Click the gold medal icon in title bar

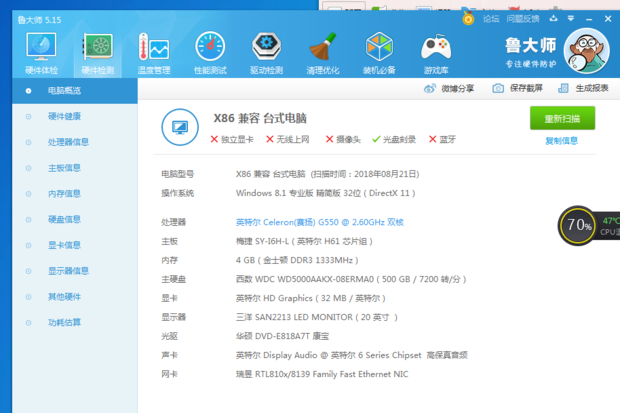click(468, 18)
